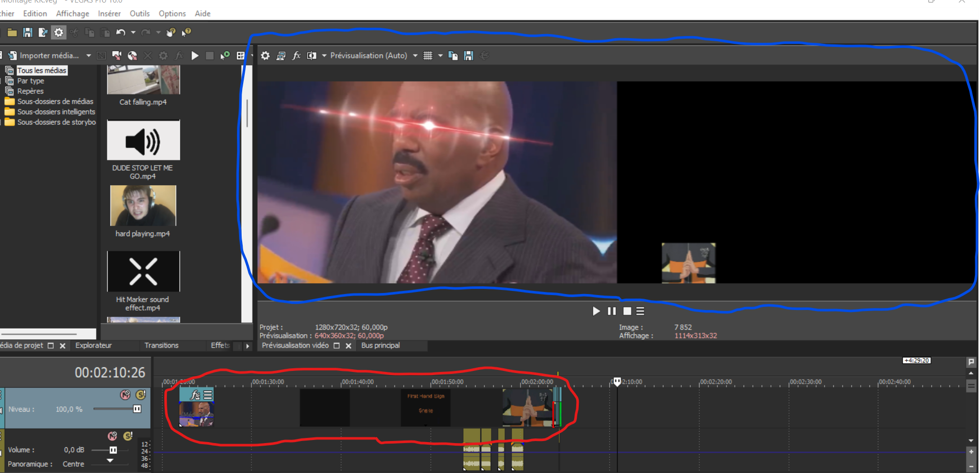Open a project with the folder icon
Screen dimensions: 980x473
12,32
